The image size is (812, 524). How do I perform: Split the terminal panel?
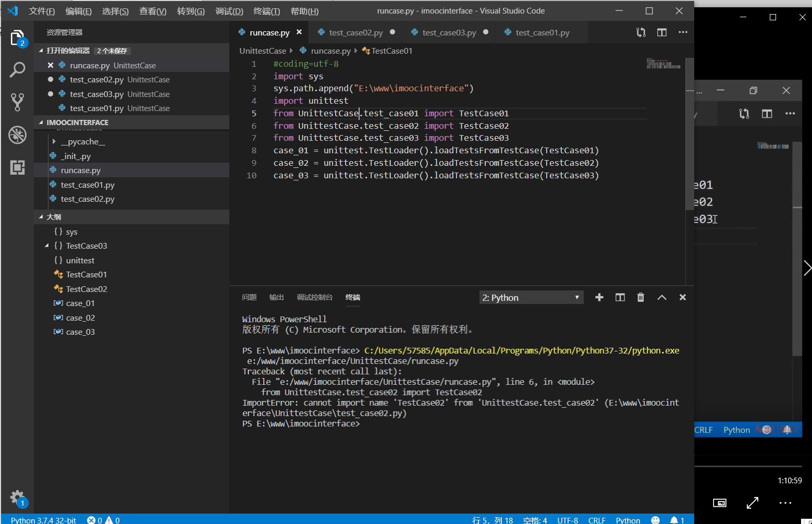(620, 297)
